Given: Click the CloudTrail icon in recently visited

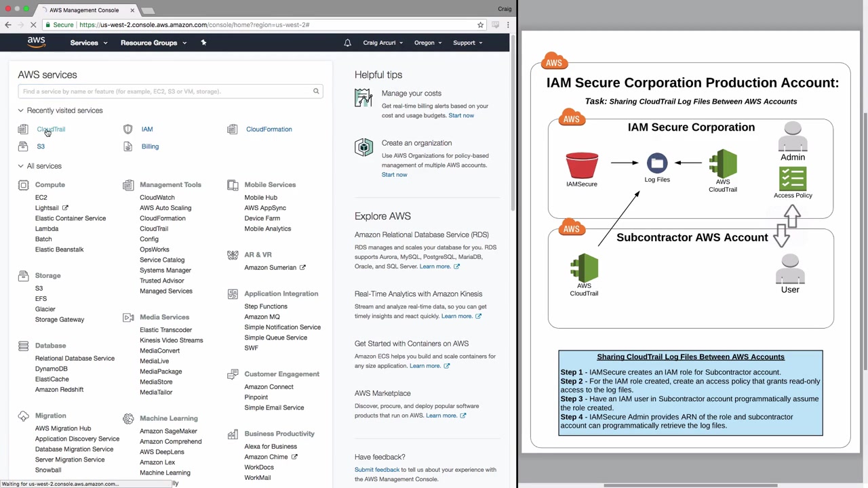Looking at the screenshot, I should coord(23,129).
